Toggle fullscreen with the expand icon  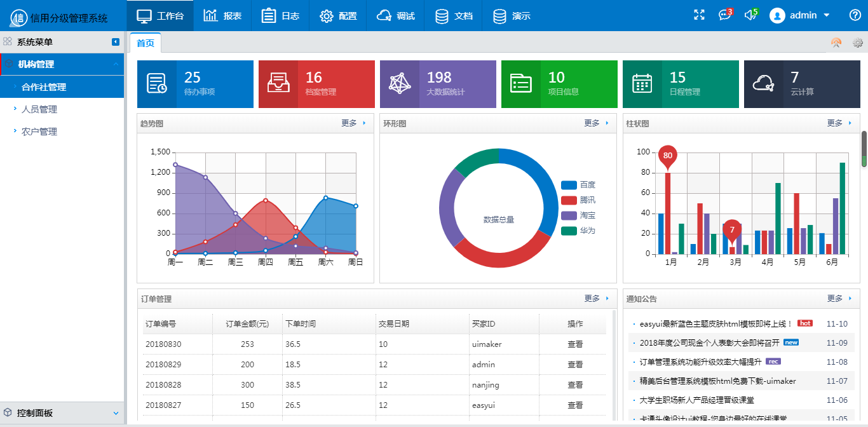tap(699, 15)
